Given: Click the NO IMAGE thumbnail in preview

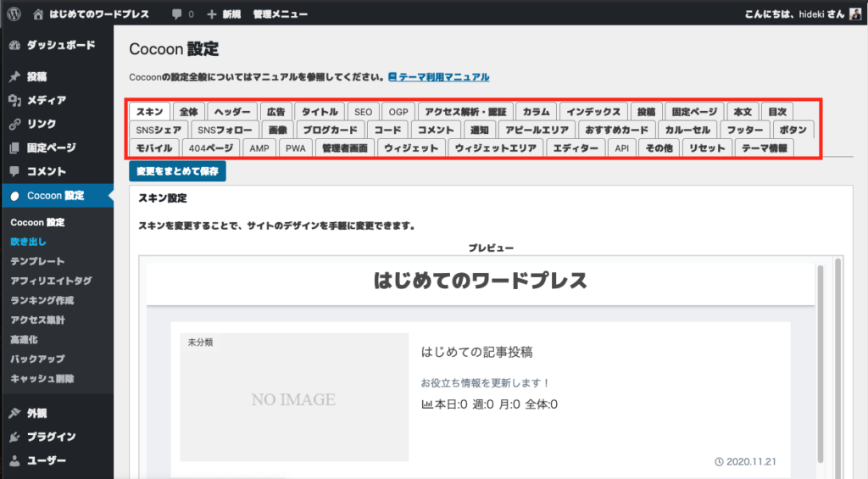Looking at the screenshot, I should point(294,397).
